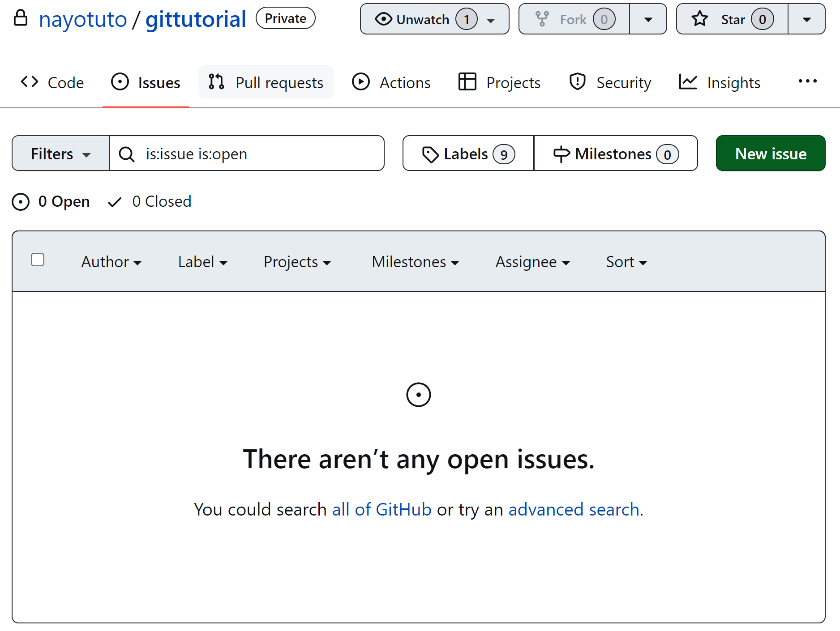Expand the Author filter dropdown

(111, 262)
